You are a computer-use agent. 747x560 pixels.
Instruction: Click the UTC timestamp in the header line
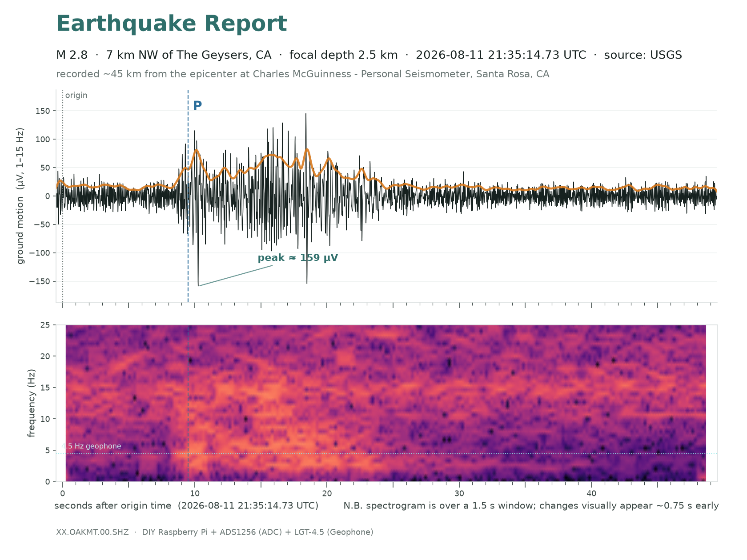click(501, 55)
